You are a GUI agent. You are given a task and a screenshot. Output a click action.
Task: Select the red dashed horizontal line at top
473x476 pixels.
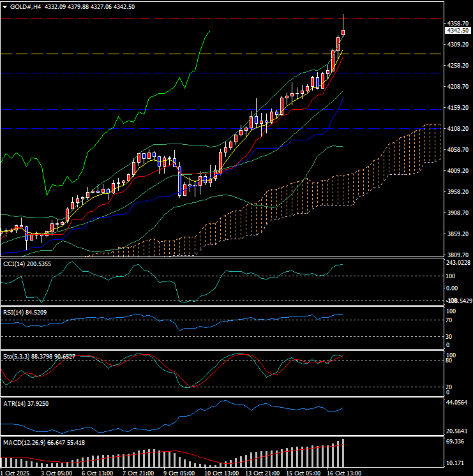(x=191, y=19)
